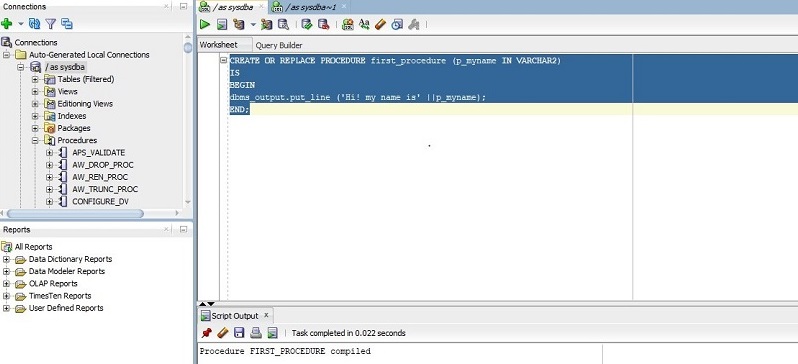This screenshot has width=798, height=364.
Task: Select the All Reports tree root
Action: pos(33,247)
